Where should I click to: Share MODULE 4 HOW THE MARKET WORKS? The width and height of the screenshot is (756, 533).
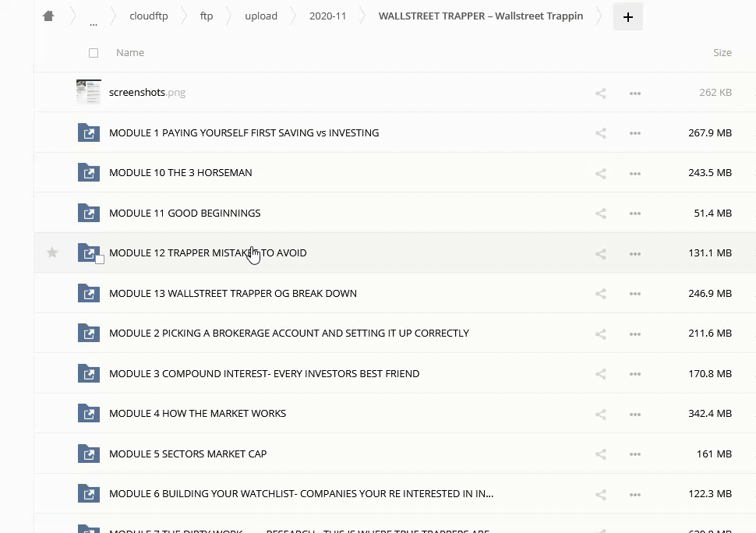tap(600, 415)
